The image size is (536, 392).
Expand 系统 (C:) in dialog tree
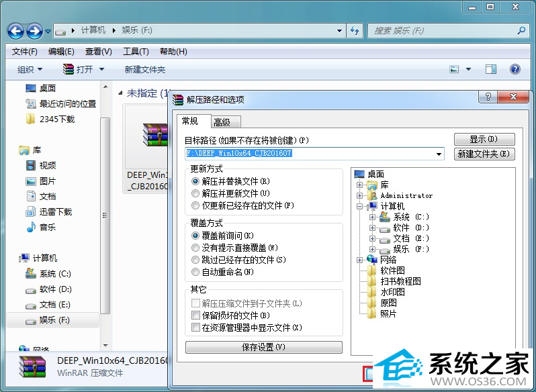(x=372, y=217)
